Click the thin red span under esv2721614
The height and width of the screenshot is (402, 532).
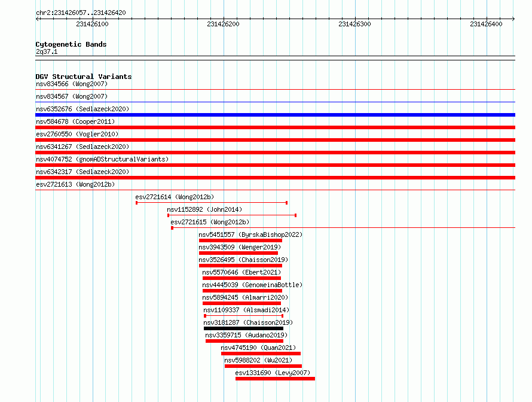point(212,203)
